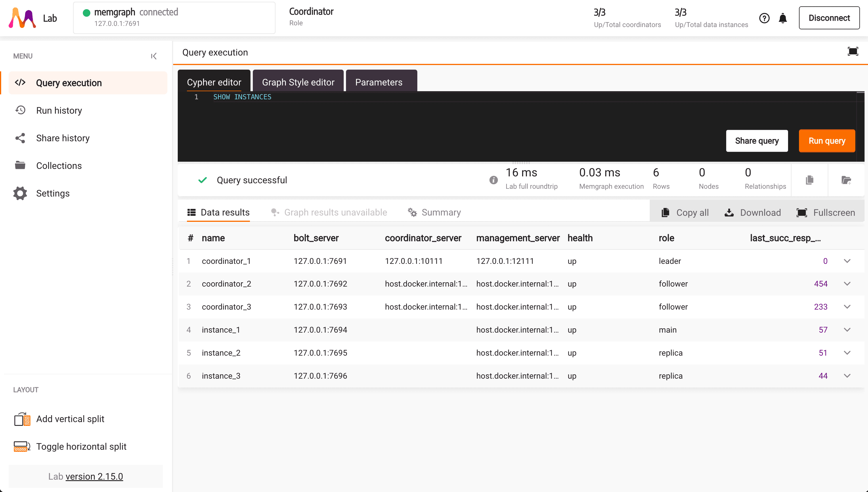This screenshot has height=492, width=868.
Task: Expand coordinator_2 row details
Action: pos(847,284)
